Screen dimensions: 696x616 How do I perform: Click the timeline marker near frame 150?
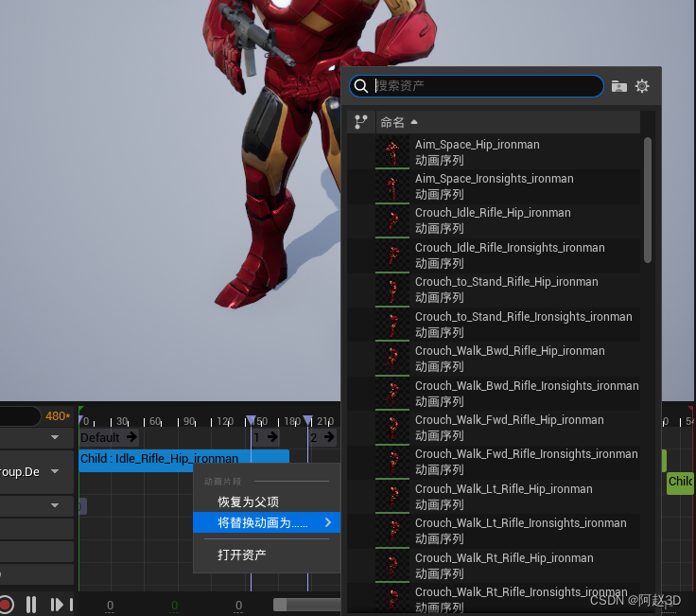point(251,420)
